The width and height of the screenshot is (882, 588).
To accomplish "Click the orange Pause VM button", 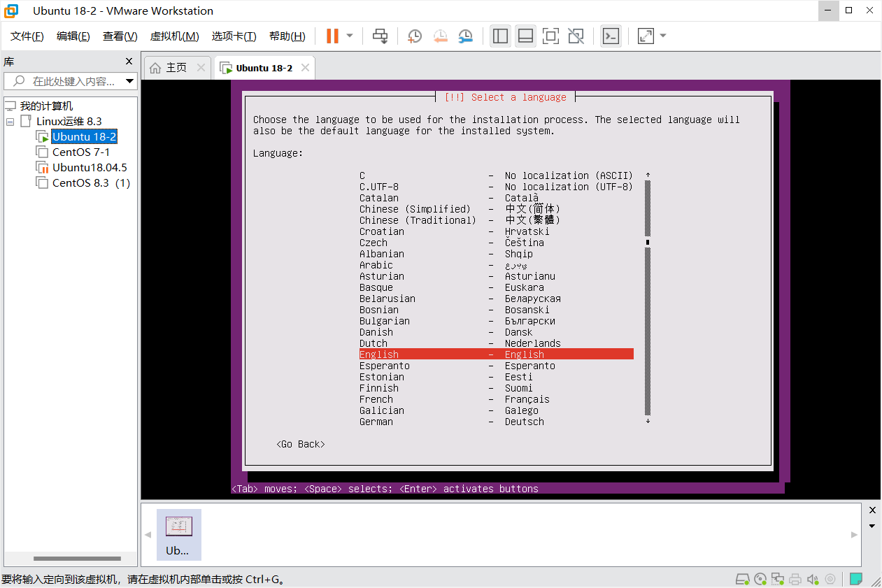I will click(332, 36).
